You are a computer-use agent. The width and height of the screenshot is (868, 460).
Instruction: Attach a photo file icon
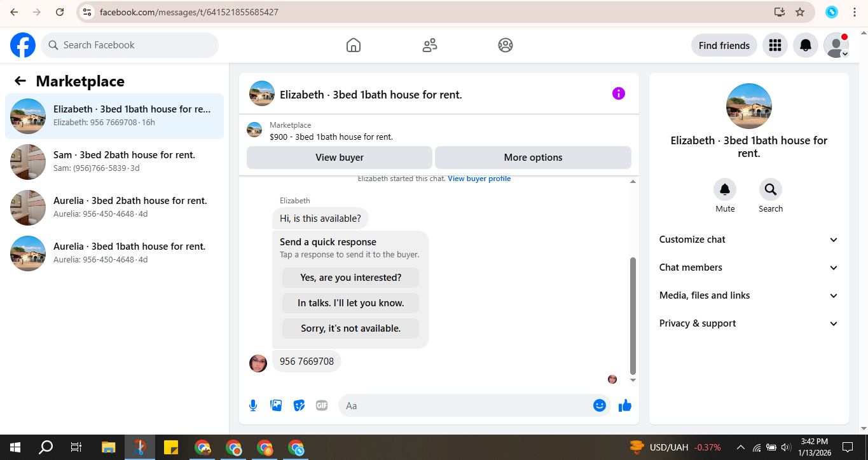(x=276, y=405)
